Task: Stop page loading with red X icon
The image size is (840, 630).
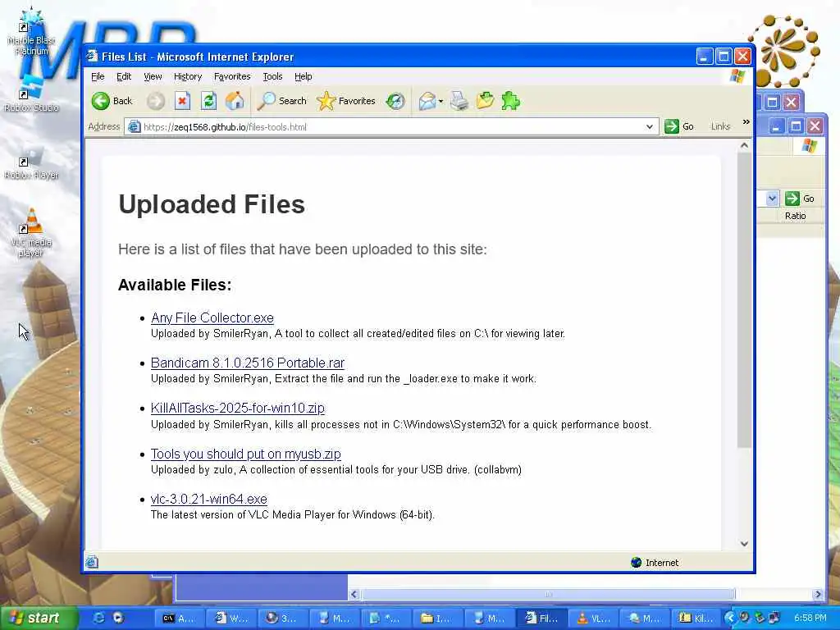Action: 183,101
